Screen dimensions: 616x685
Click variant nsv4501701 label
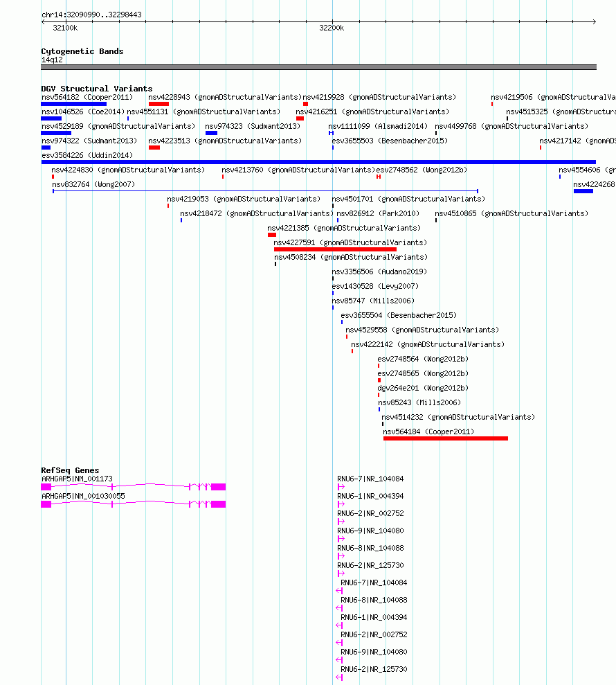coord(408,199)
